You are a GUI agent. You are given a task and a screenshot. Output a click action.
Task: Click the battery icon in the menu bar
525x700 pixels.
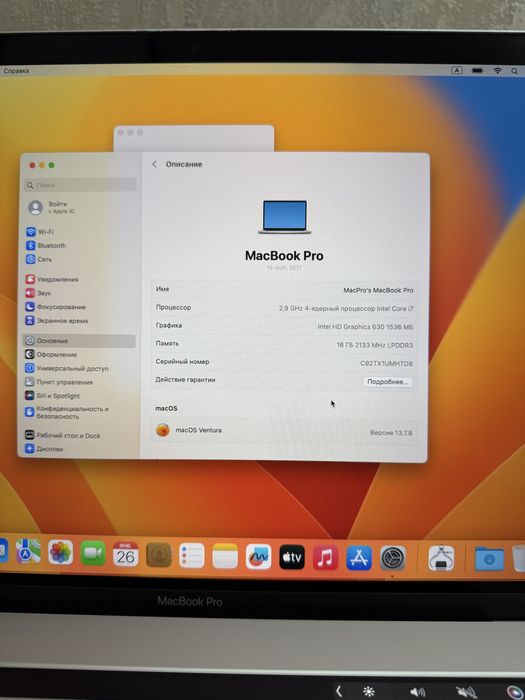tap(477, 71)
